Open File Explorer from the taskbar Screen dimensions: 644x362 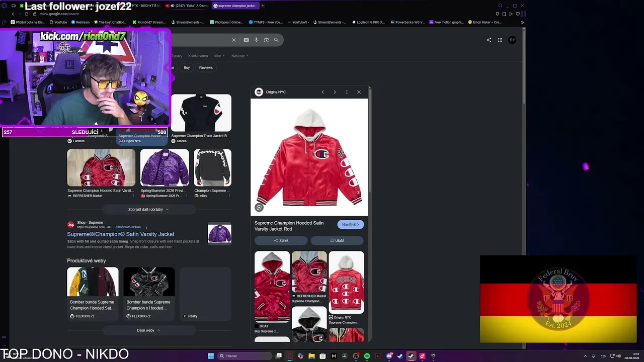[x=311, y=356]
